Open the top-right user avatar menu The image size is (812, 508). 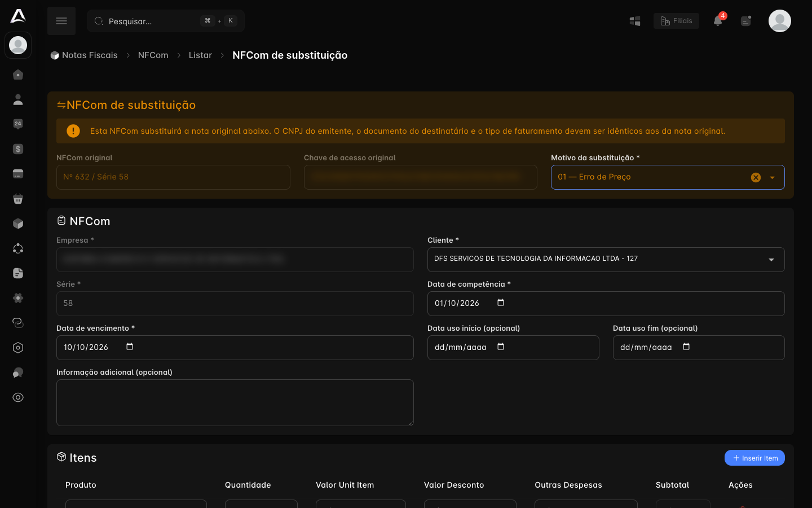(780, 21)
